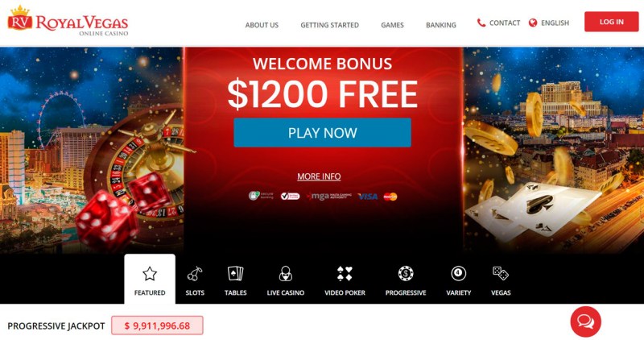
Task: Open the Tables playing cards icon
Action: (x=235, y=273)
